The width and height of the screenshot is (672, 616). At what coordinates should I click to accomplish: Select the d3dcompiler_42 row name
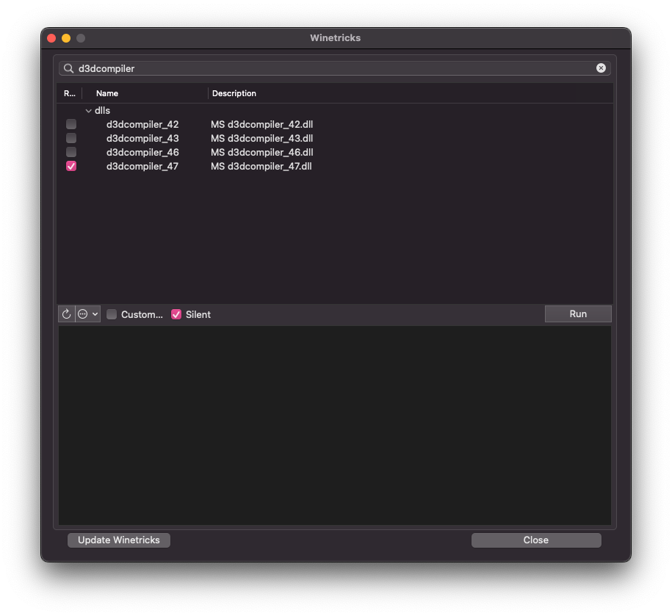142,124
